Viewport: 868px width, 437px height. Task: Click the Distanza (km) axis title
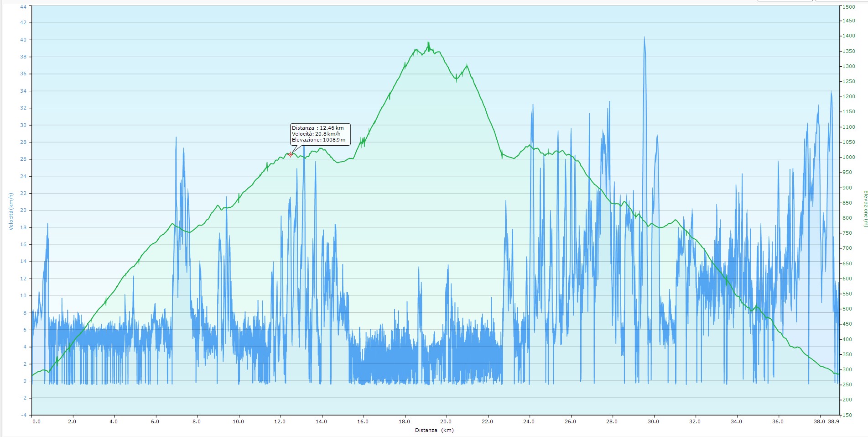click(434, 430)
